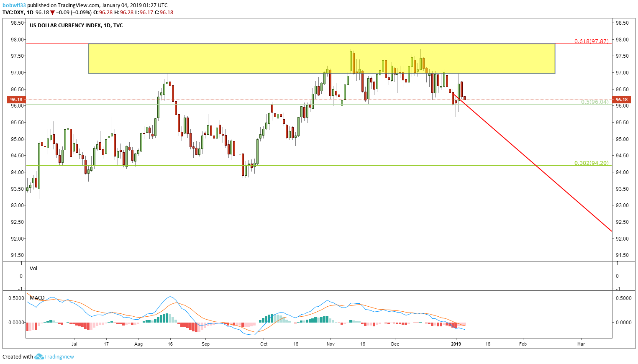Open the TradingView link text
Viewport: 638px width, 364px height.
[59, 357]
